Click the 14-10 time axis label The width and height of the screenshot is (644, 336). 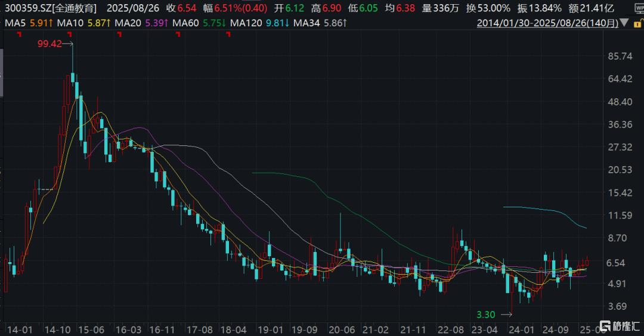click(x=57, y=330)
